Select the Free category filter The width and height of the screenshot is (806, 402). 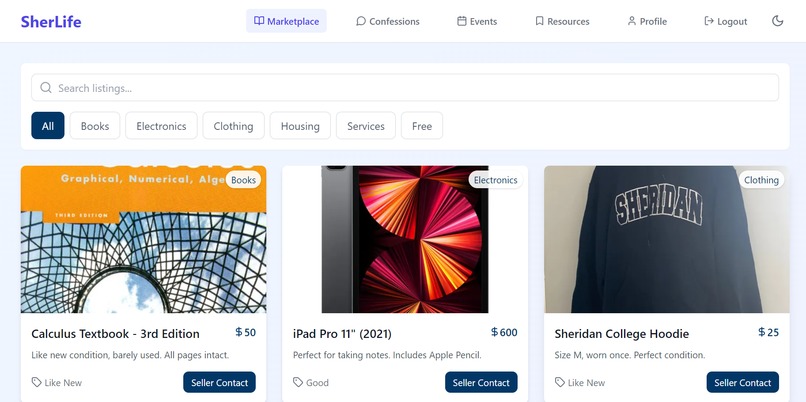click(x=422, y=126)
